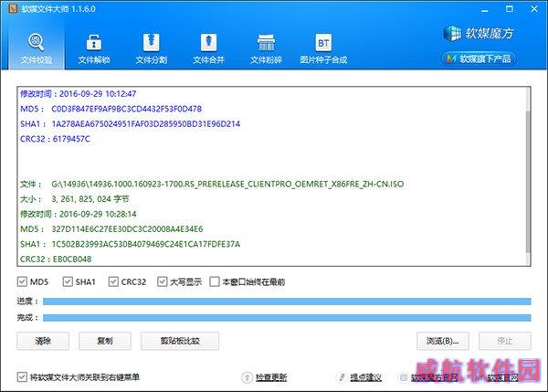Click the app icon in title bar
548x392 pixels.
[13, 8]
